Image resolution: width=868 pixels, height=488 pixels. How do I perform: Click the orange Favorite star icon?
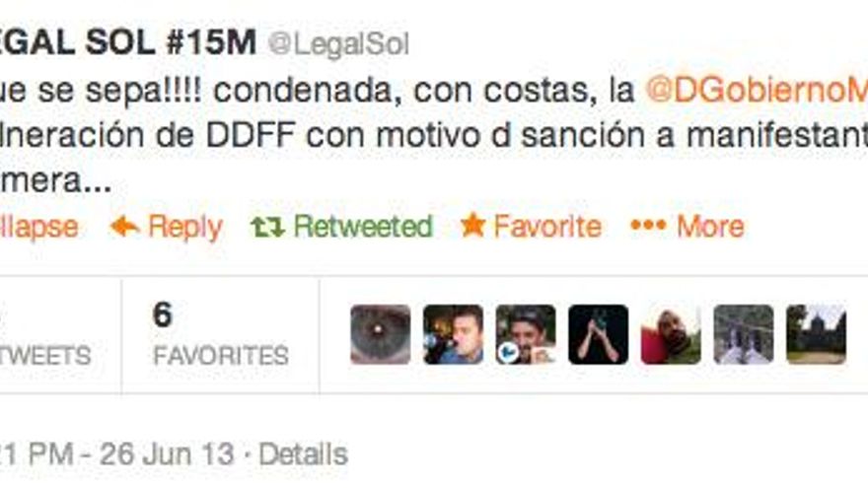(472, 226)
